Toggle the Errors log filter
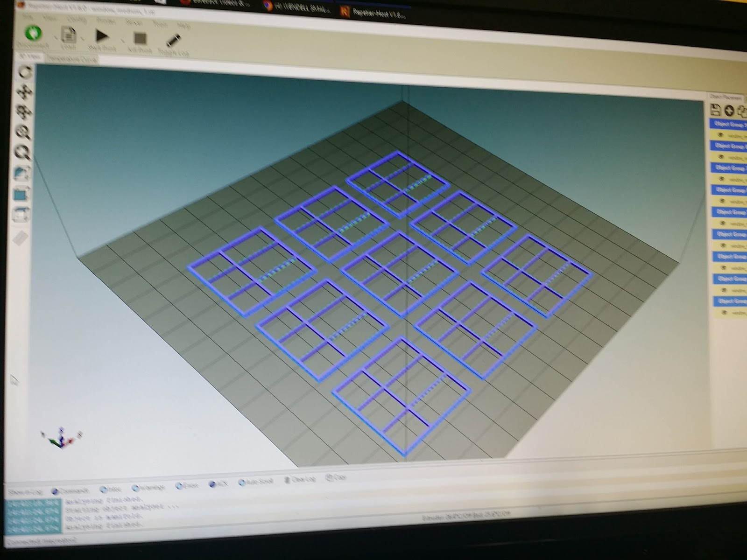The width and height of the screenshot is (747, 560). tap(187, 486)
